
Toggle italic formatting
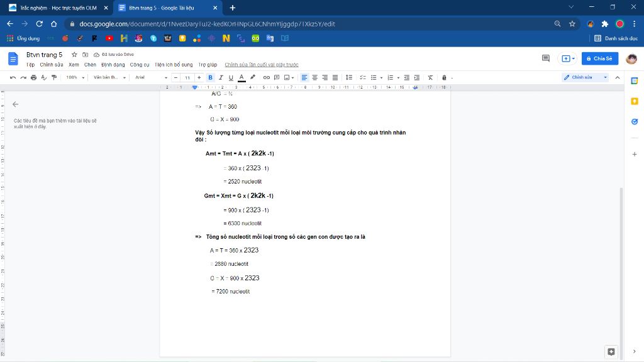(221, 77)
